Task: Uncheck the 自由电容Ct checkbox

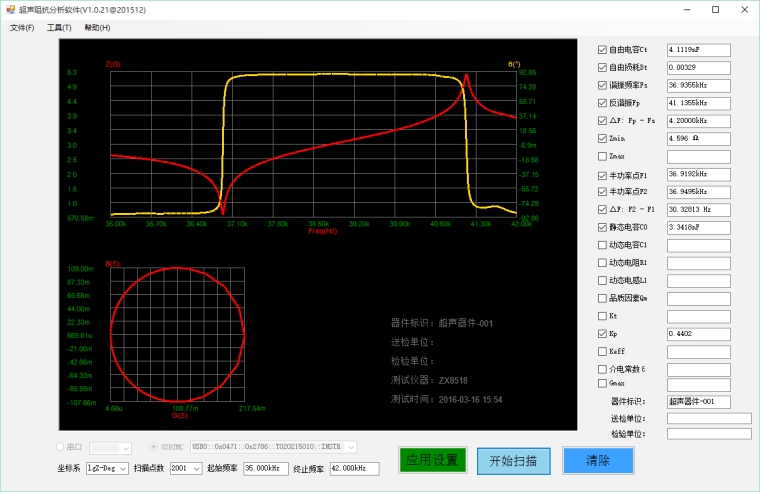Action: point(602,49)
